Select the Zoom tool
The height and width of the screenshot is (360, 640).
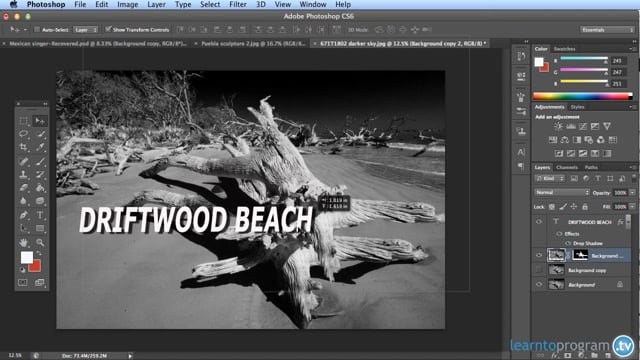pos(40,242)
